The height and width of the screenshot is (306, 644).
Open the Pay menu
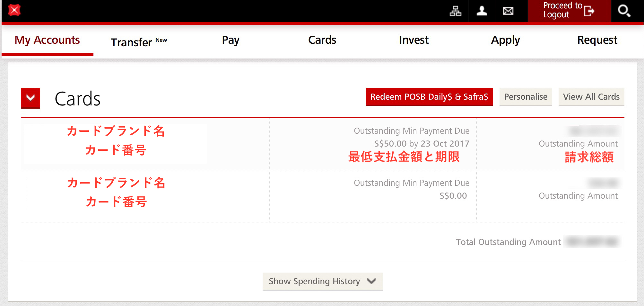click(x=231, y=40)
